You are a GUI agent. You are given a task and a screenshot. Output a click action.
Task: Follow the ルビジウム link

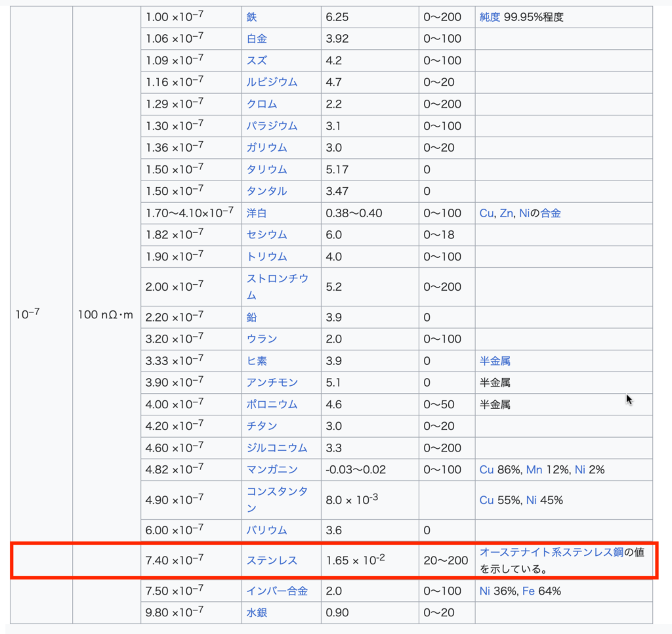(272, 82)
